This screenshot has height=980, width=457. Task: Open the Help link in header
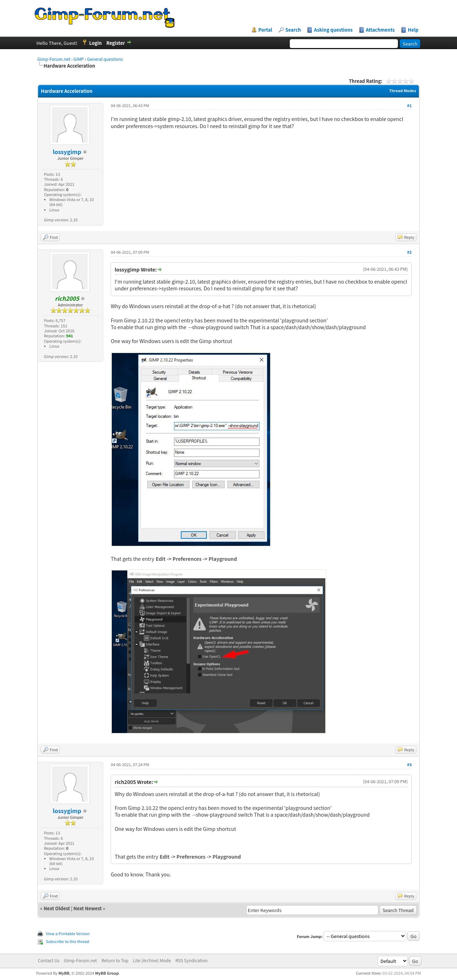(413, 30)
